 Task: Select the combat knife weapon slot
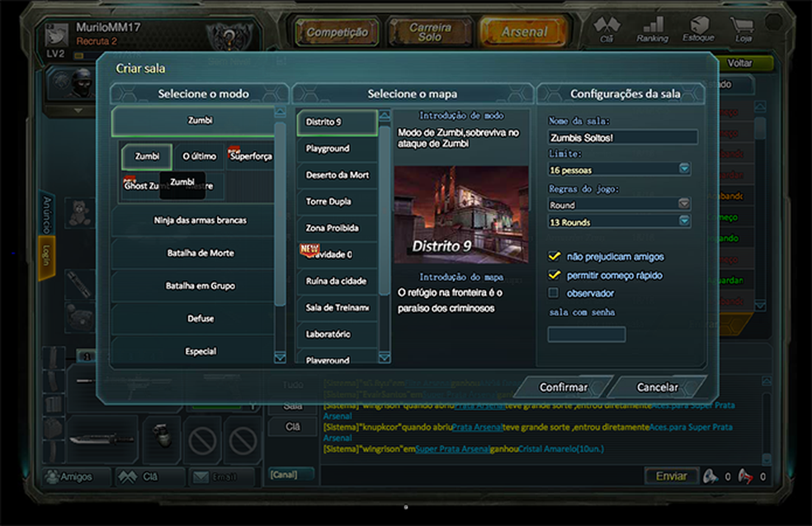pos(102,439)
